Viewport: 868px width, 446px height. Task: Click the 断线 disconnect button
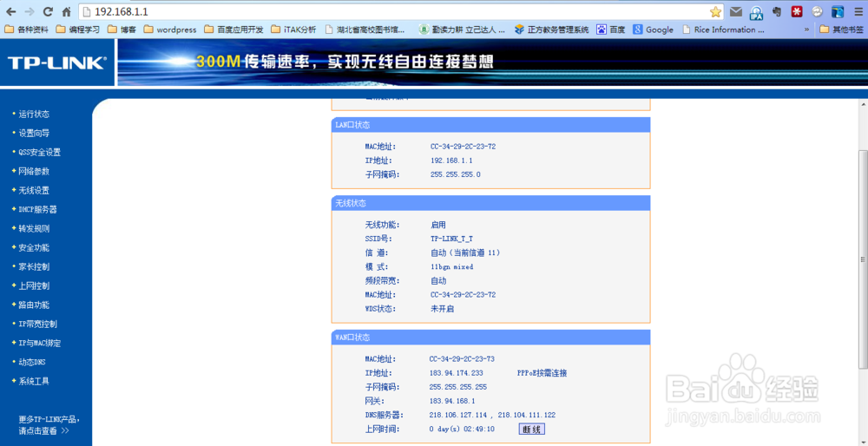pos(532,429)
